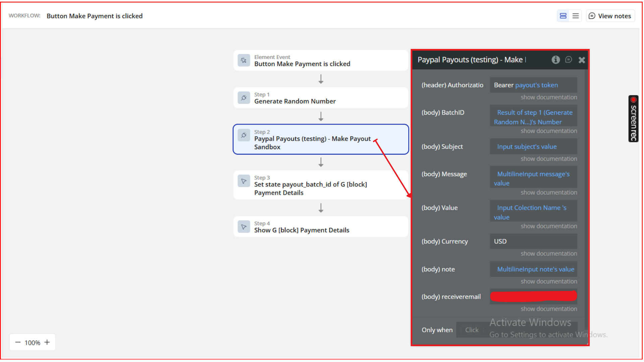The width and height of the screenshot is (644, 362).
Task: Zoom in with the plus button
Action: click(47, 342)
